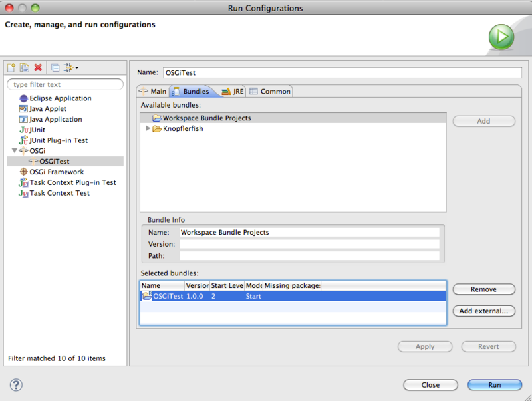Screen dimensions: 532x401
Task: Click the start level 2 cell
Action: [x=213, y=296]
